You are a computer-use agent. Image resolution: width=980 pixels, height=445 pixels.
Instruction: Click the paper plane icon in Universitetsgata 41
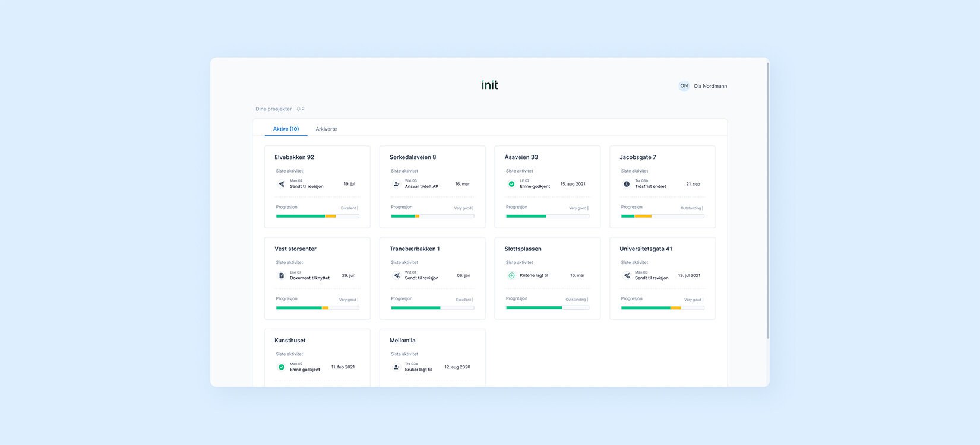click(x=627, y=276)
